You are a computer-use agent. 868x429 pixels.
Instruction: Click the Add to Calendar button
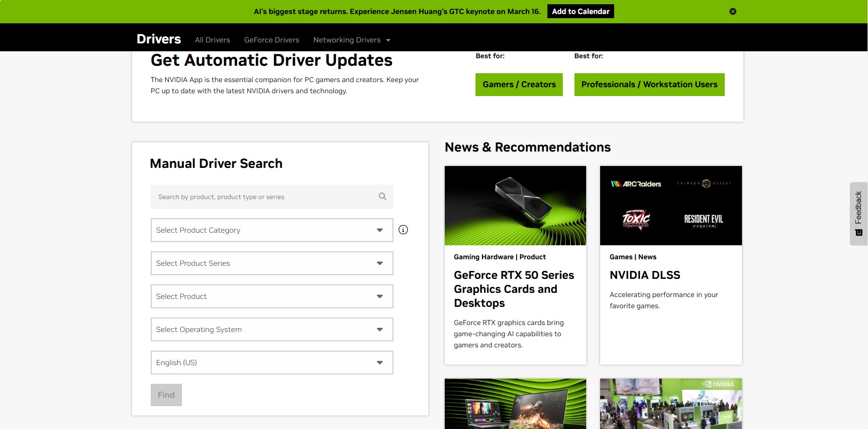point(581,11)
